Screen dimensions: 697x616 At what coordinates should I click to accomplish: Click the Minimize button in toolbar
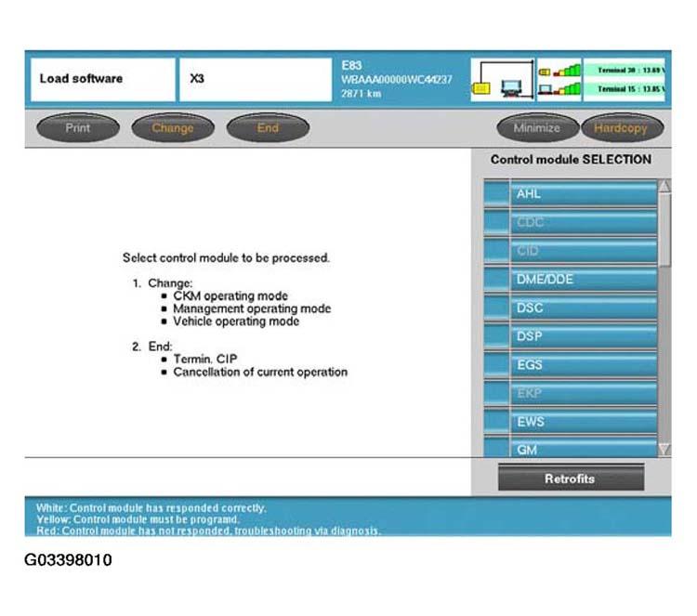coord(537,128)
